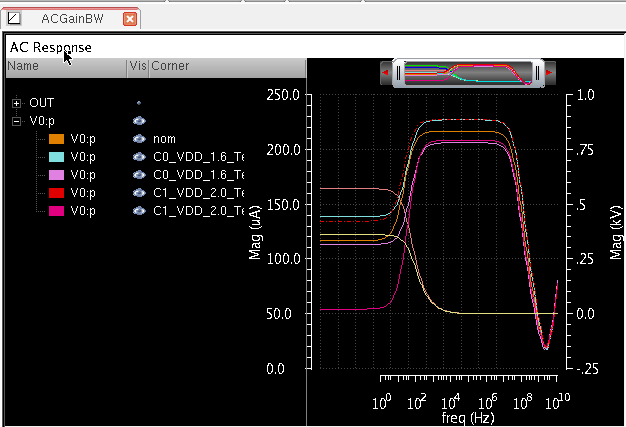This screenshot has height=427, width=626.
Task: Click the cyan V0:p color swatch
Action: pyautogui.click(x=56, y=157)
